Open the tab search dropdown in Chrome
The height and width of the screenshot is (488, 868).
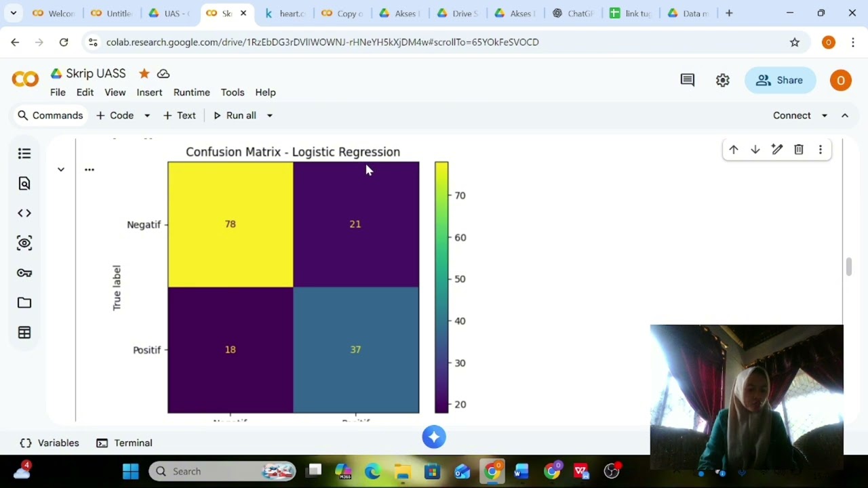pos(13,13)
